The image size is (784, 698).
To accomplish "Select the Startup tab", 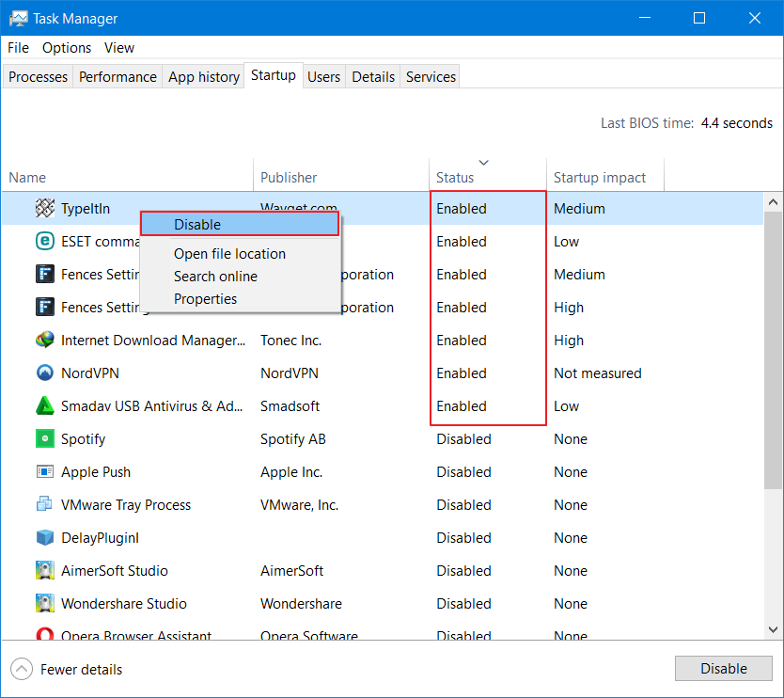I will pyautogui.click(x=273, y=75).
